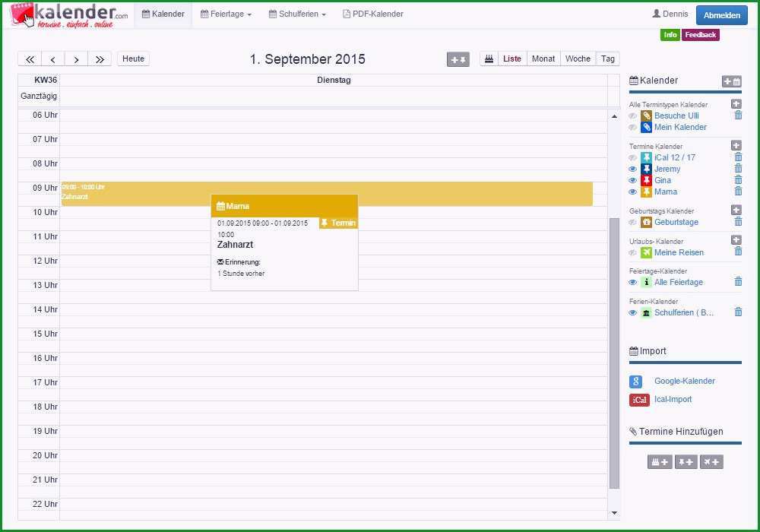Add calendar under Geburtstags Kalender
760x532 pixels.
coord(736,210)
